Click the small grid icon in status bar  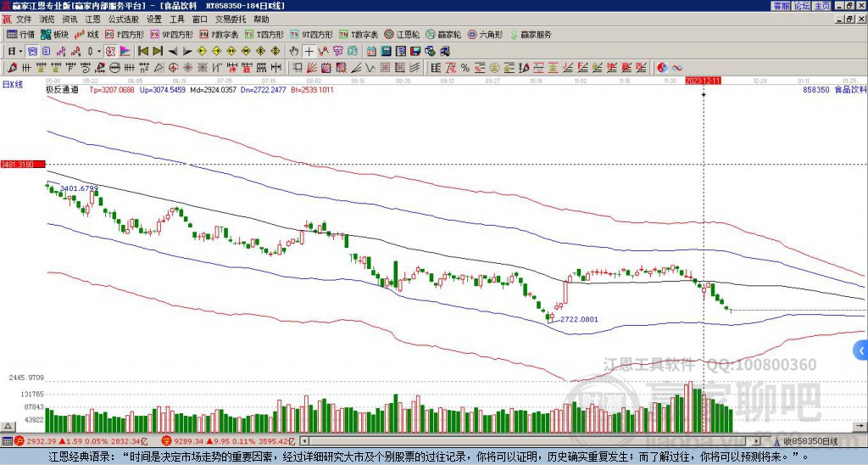(x=7, y=441)
